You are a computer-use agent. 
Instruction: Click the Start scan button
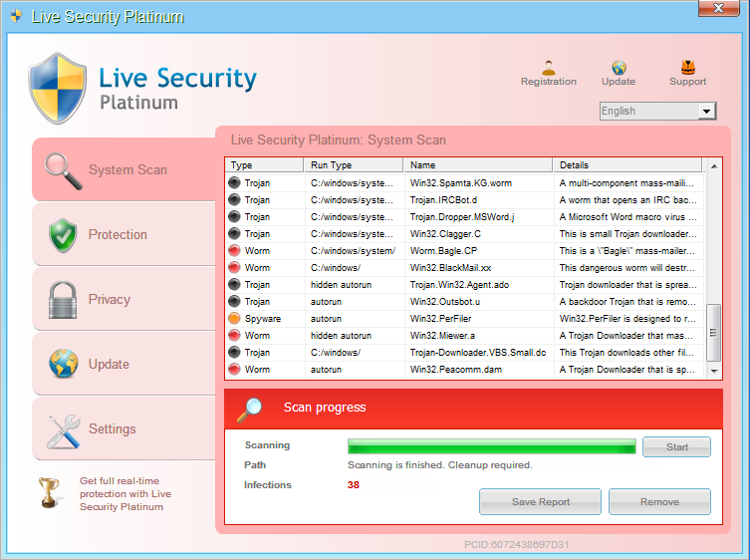[x=676, y=447]
